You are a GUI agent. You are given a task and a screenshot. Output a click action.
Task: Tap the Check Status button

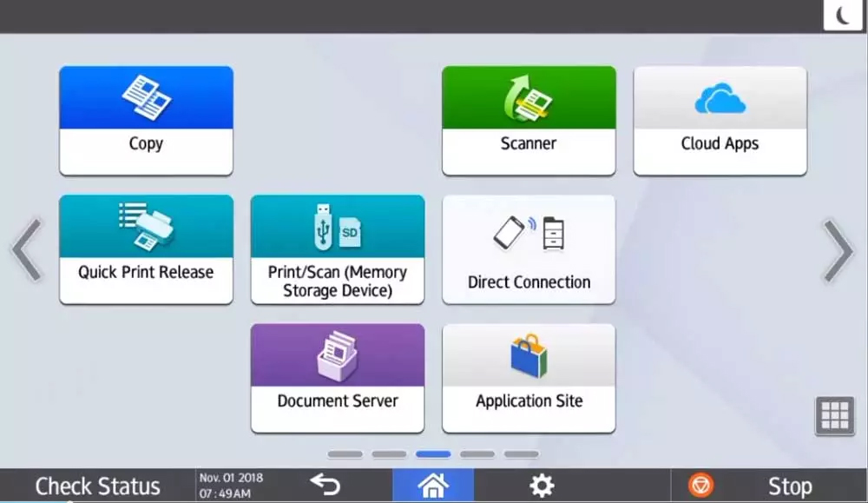click(x=97, y=486)
